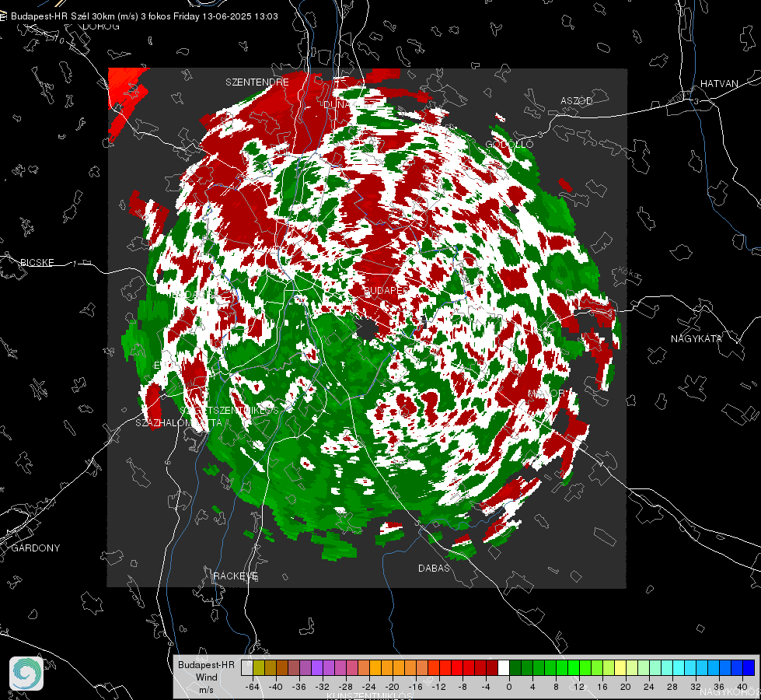Click the GODOLLO town label

[x=510, y=144]
